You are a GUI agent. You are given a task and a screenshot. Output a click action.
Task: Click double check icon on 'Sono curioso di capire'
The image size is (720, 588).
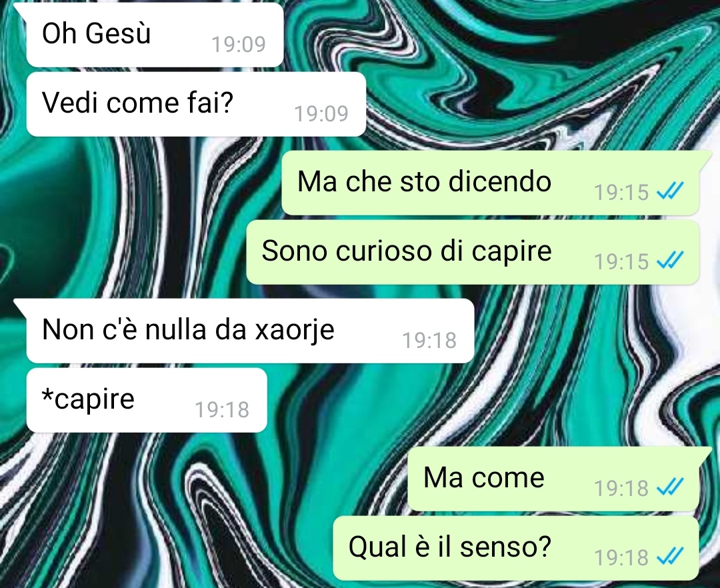coord(671,260)
